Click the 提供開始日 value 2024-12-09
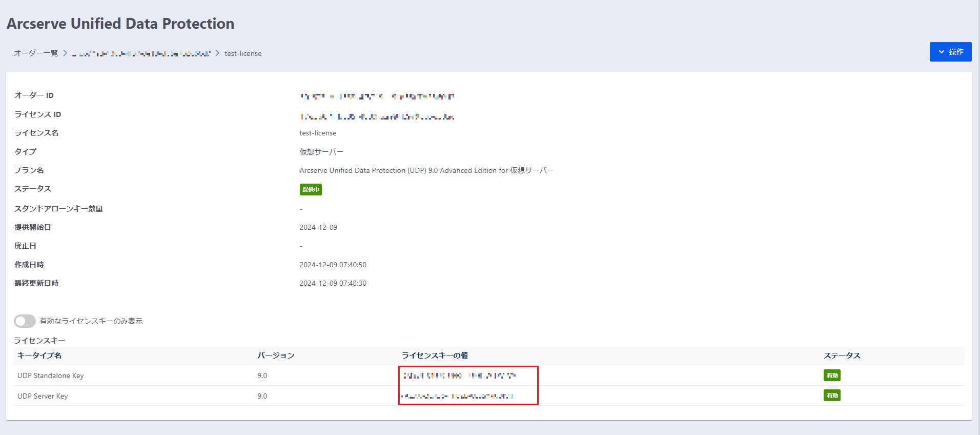The image size is (980, 435). 318,227
